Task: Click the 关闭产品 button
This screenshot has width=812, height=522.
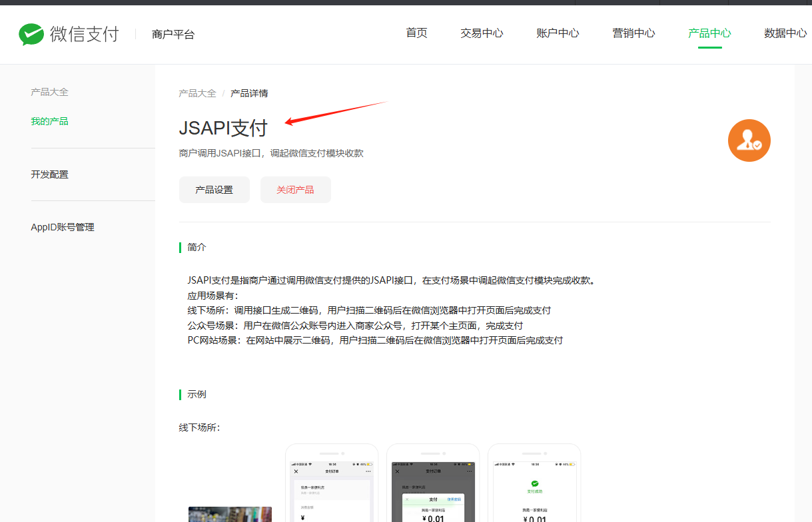Action: (x=296, y=190)
